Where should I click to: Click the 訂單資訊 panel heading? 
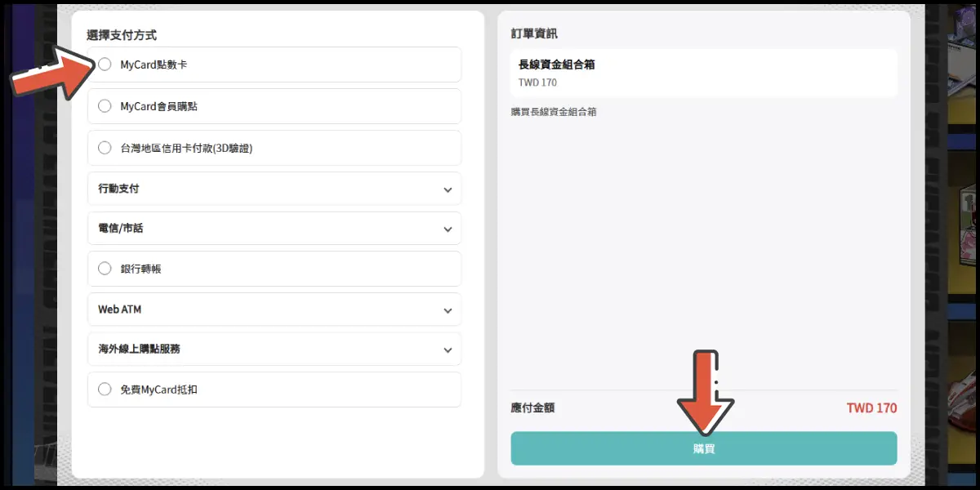pyautogui.click(x=534, y=33)
